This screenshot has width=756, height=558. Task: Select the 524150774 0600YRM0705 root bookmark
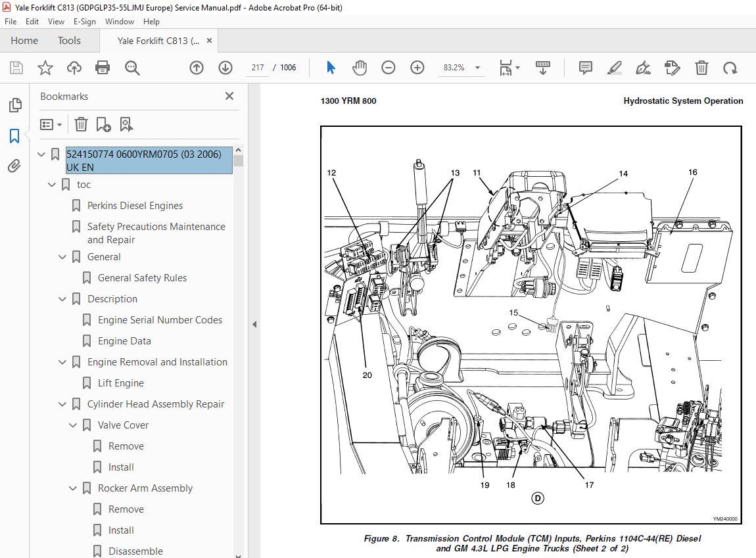pyautogui.click(x=149, y=160)
